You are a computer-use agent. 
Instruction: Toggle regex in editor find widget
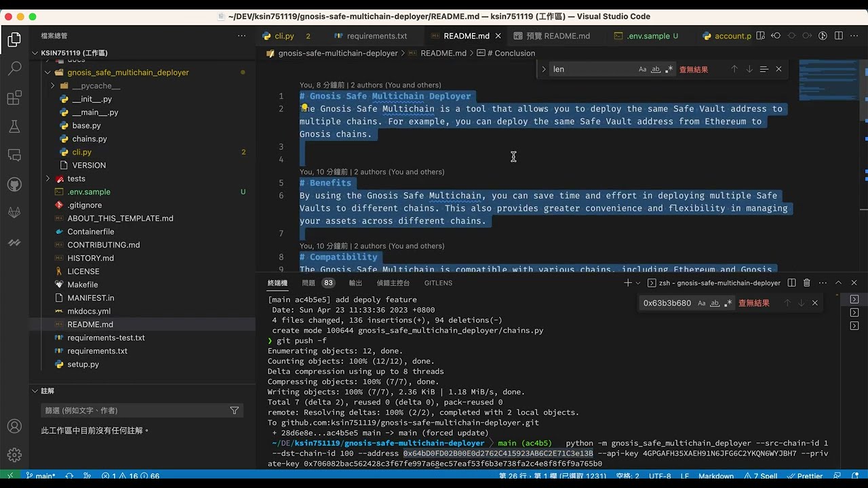click(x=669, y=69)
